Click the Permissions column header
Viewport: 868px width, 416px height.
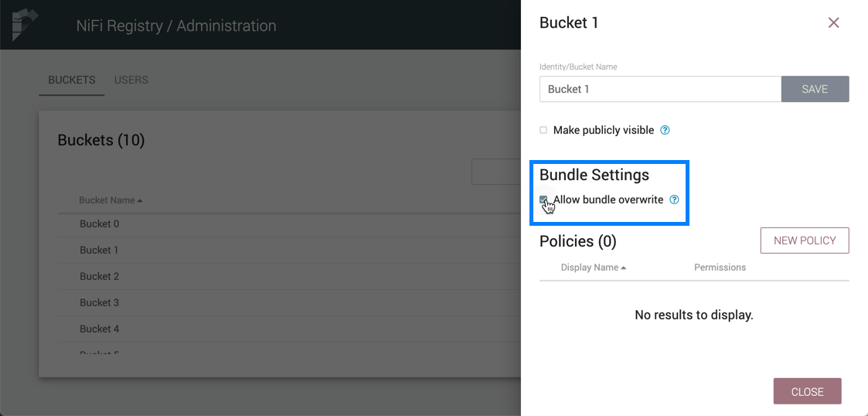(x=720, y=268)
